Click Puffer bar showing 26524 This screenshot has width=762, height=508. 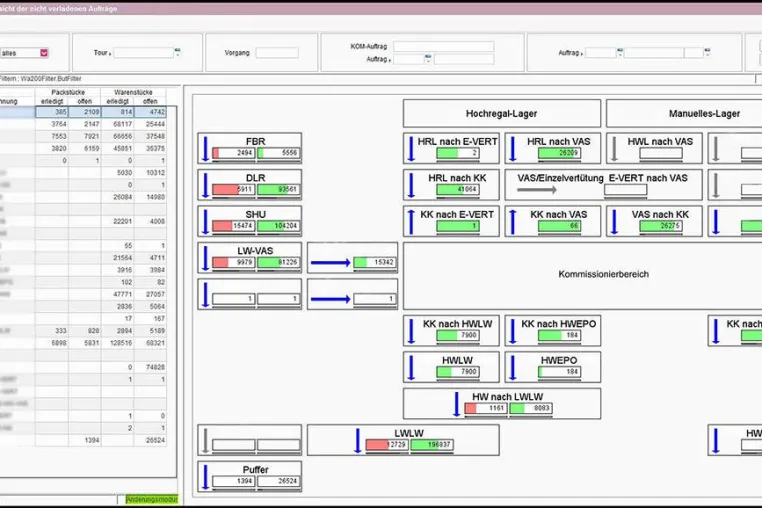278,481
